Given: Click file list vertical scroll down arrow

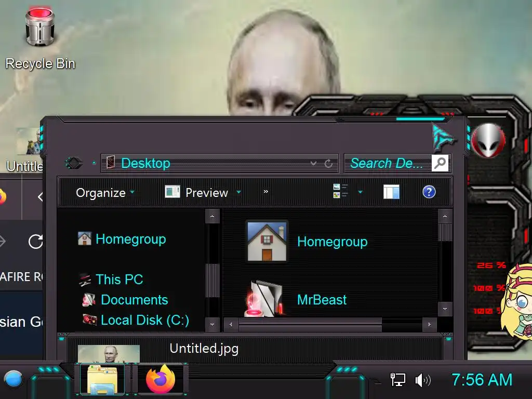Looking at the screenshot, I should tap(445, 309).
